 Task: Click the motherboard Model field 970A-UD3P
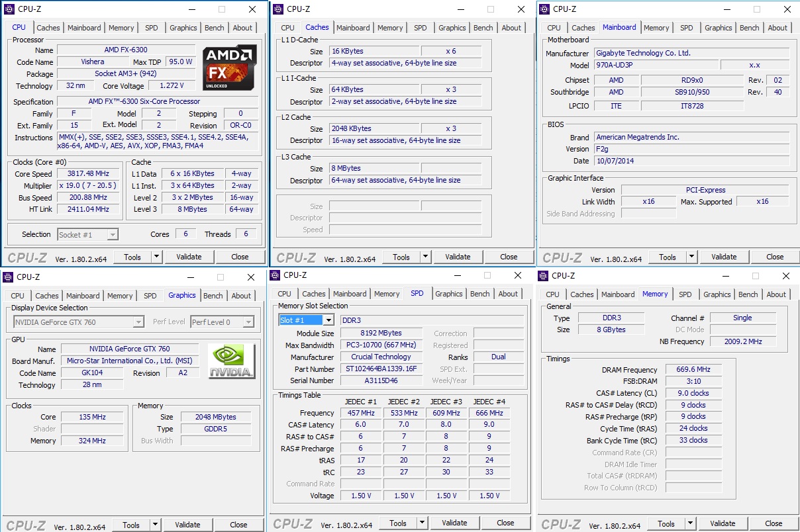point(655,66)
